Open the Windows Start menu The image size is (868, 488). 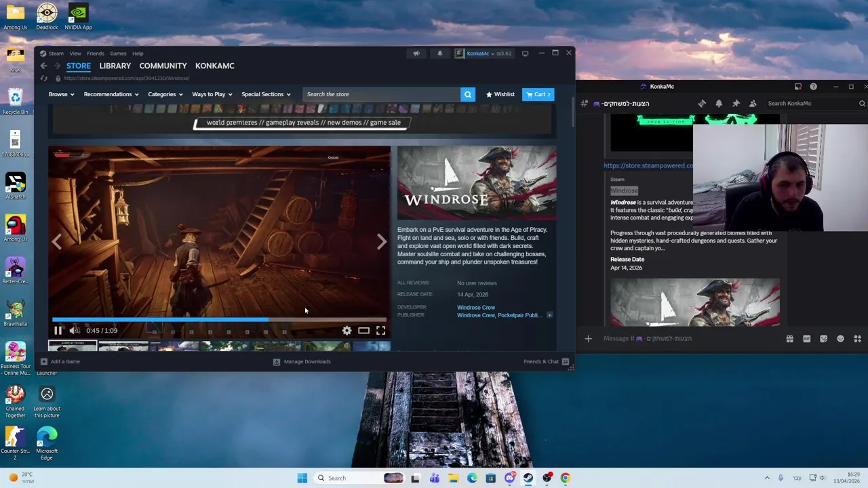(x=302, y=478)
